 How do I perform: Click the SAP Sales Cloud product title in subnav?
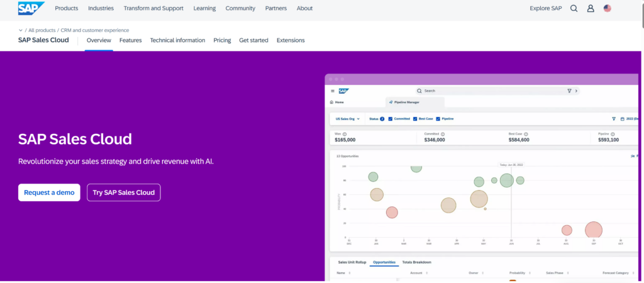pos(43,40)
